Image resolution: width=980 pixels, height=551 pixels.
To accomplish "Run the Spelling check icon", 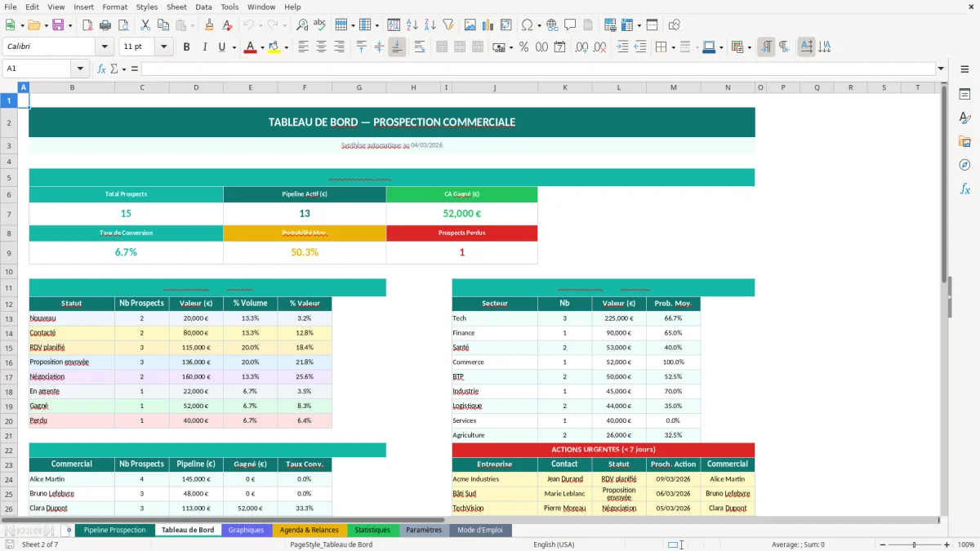I will coord(320,25).
